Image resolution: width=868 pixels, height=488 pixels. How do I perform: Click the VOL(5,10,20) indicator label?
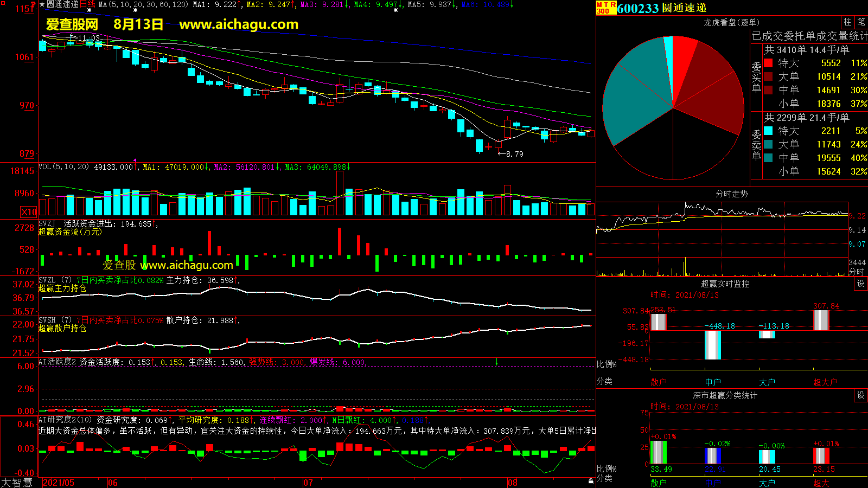pyautogui.click(x=63, y=167)
